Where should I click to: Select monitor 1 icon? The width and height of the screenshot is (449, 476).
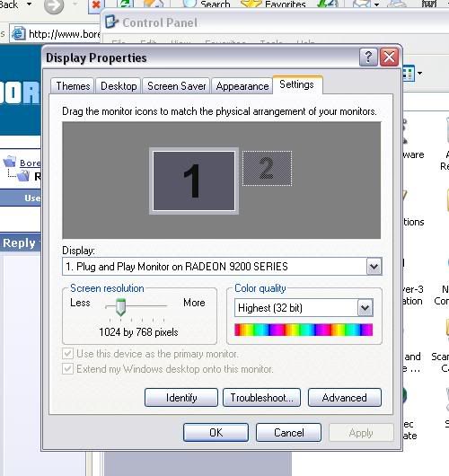point(194,181)
